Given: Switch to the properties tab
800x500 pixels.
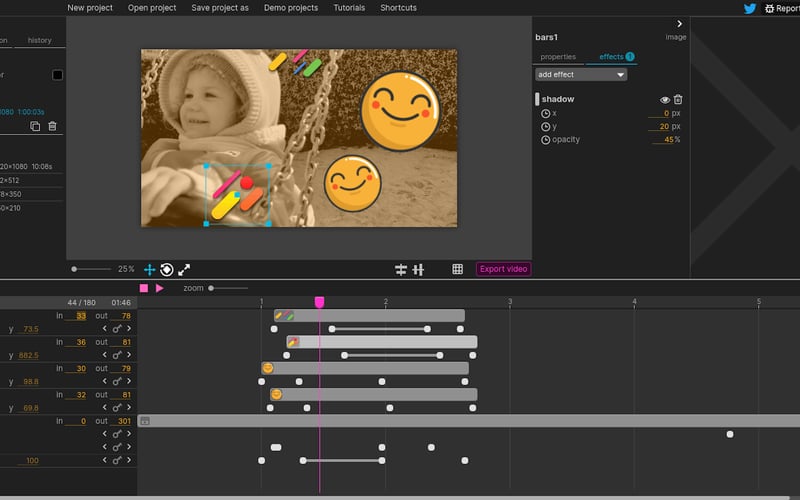Looking at the screenshot, I should click(x=558, y=57).
